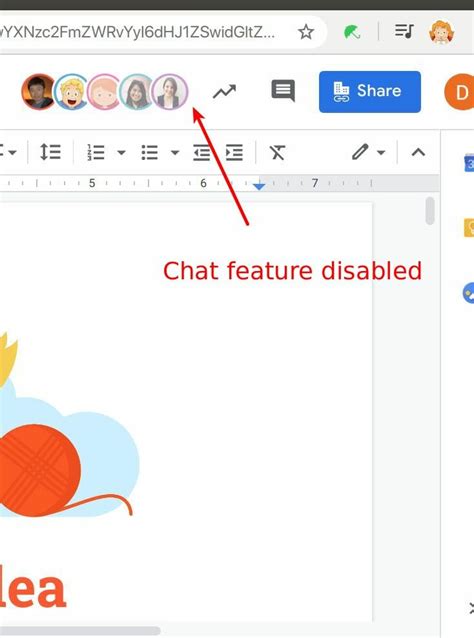Open the Tasks side panel icon
Viewport: 474px width, 638px height.
point(468,293)
